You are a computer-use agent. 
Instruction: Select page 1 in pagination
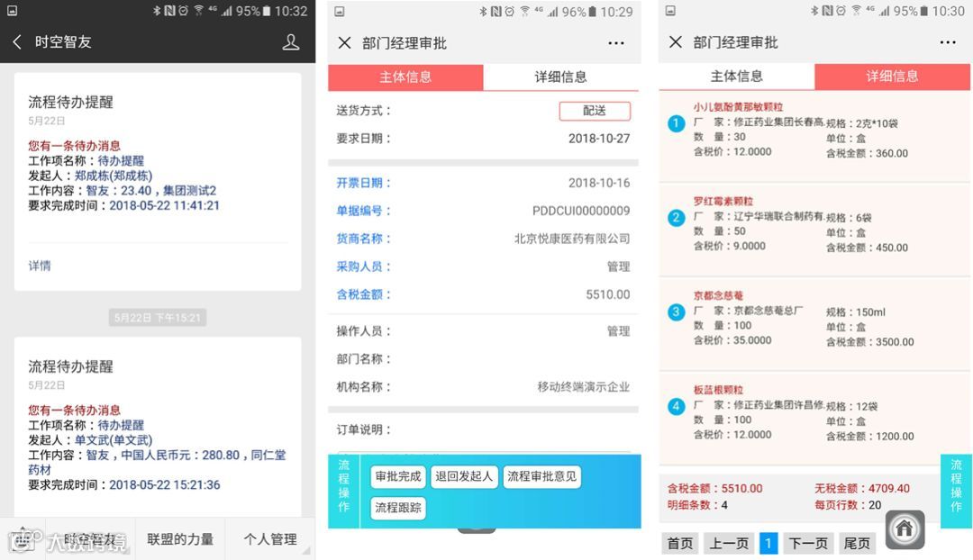(768, 543)
